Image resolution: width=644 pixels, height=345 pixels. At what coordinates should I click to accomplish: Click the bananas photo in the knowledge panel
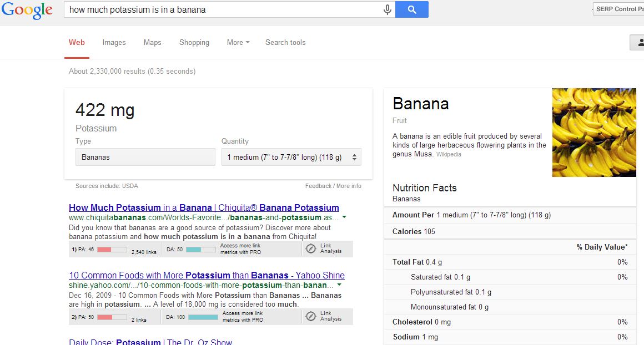[x=594, y=132]
